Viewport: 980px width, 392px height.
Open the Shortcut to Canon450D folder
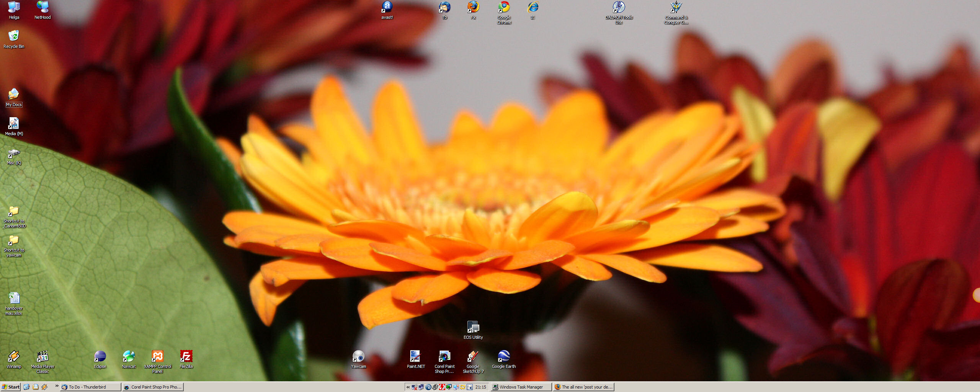tap(14, 217)
